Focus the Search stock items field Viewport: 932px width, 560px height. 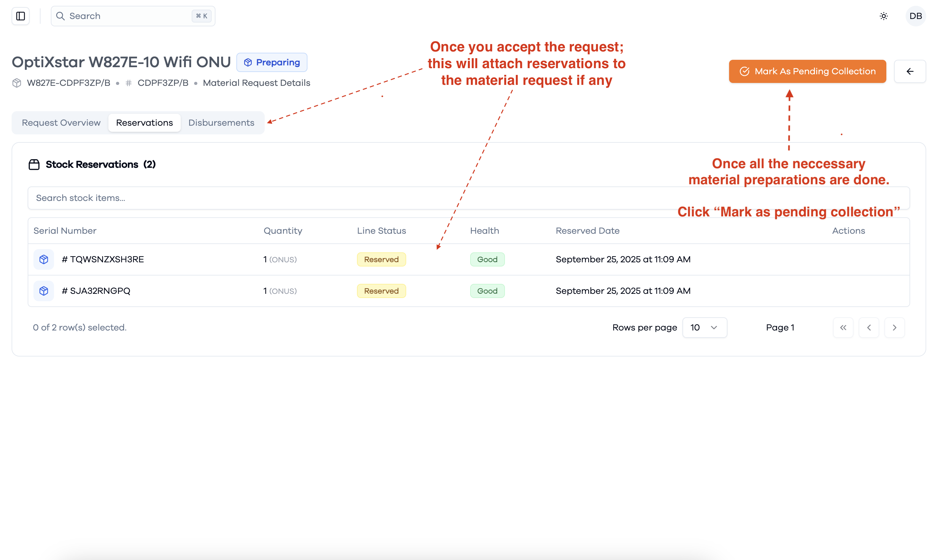(x=469, y=198)
